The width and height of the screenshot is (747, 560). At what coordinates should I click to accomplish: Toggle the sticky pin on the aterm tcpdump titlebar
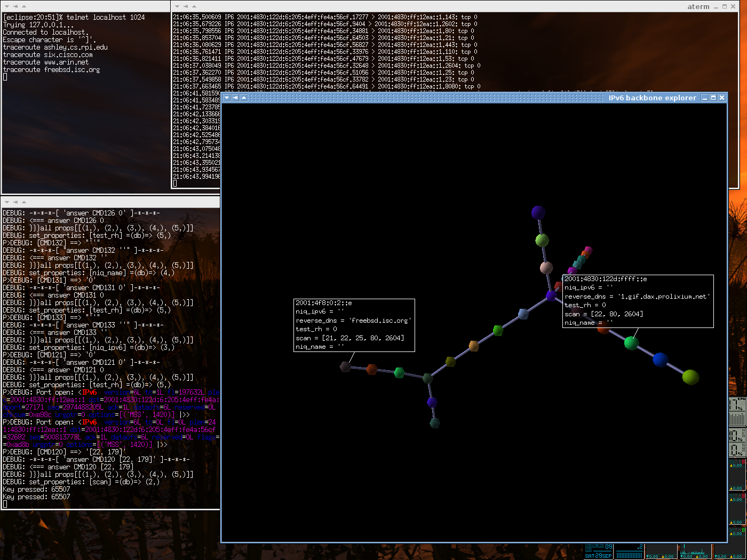point(186,6)
